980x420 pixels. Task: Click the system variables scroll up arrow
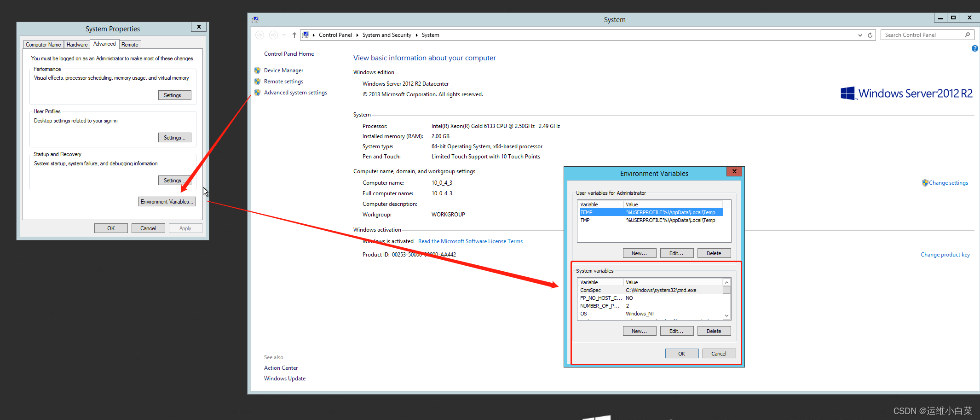click(x=726, y=282)
